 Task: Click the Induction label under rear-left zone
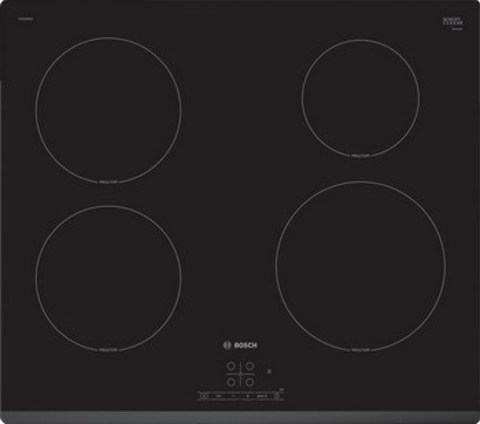click(108, 182)
